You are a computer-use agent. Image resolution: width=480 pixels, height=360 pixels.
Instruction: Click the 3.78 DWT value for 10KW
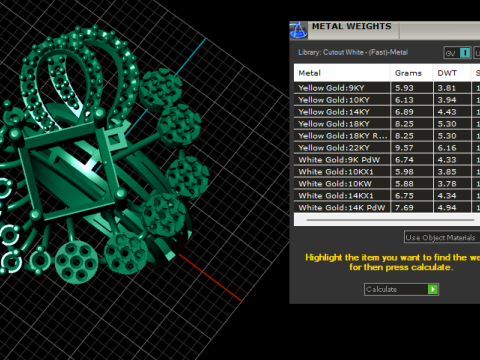point(447,184)
